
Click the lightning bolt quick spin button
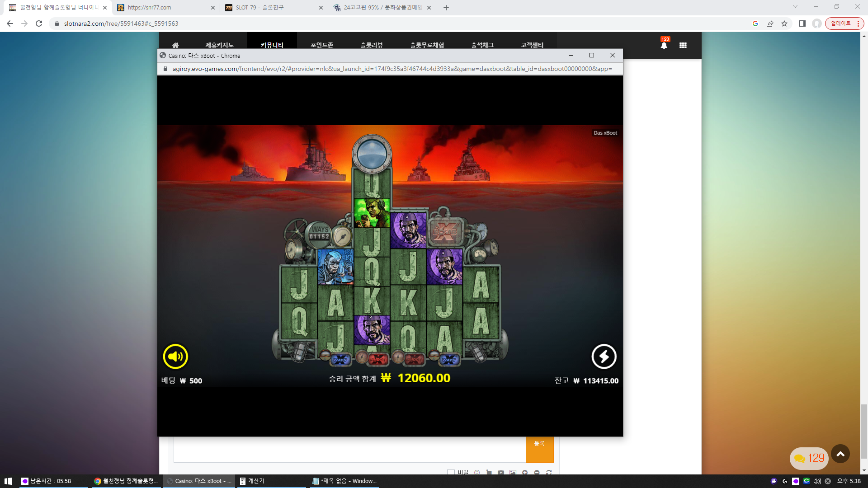(x=604, y=357)
